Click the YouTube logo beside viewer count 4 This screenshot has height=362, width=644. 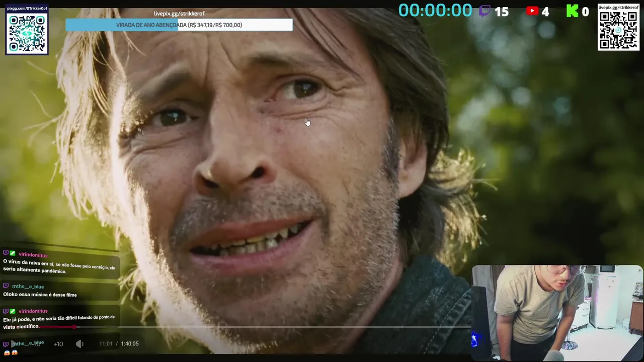click(532, 11)
